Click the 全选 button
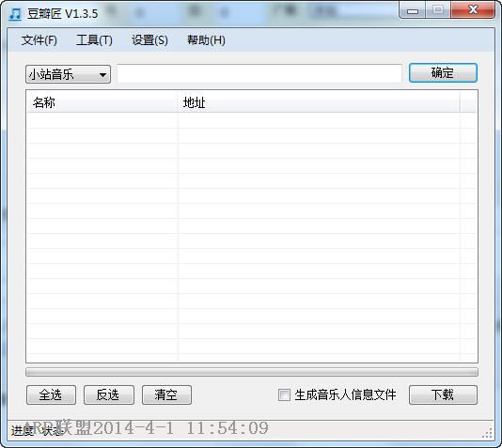This screenshot has height=448, width=502. point(51,394)
